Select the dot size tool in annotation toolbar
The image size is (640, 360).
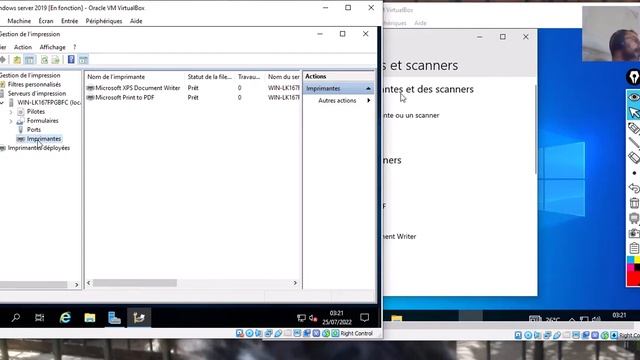[634, 173]
